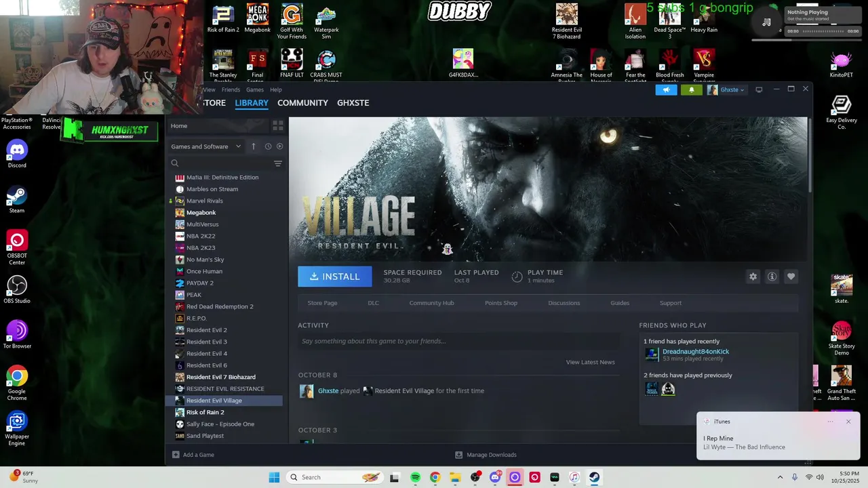Image resolution: width=868 pixels, height=488 pixels.
Task: Switch Steam to Big Picture mode icon
Action: [x=759, y=89]
